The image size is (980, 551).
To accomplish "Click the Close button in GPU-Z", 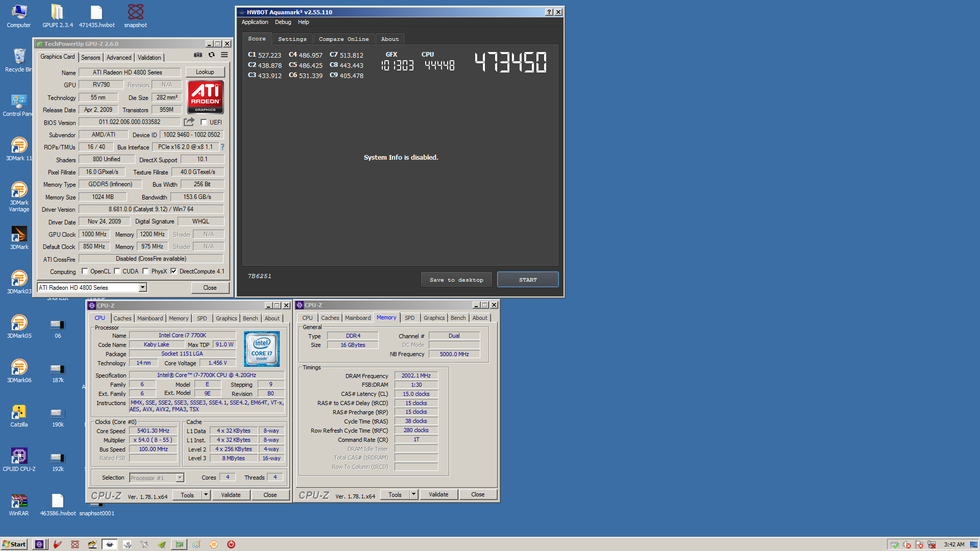I will pos(210,288).
